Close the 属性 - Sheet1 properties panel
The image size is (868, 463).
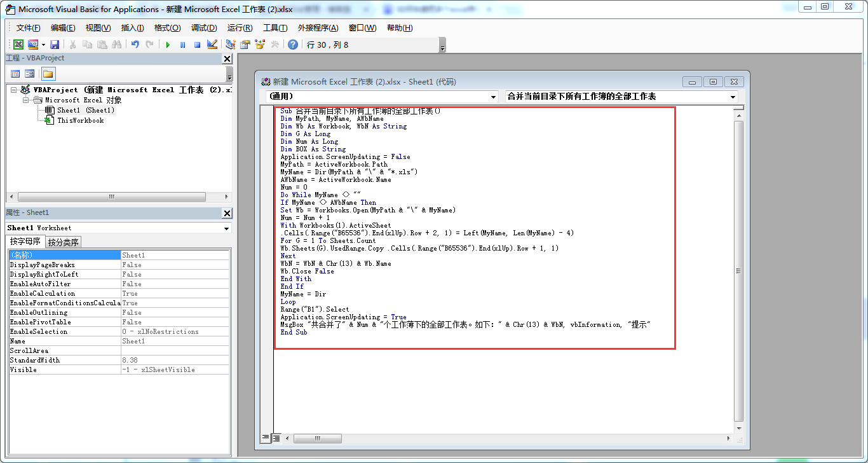click(227, 213)
